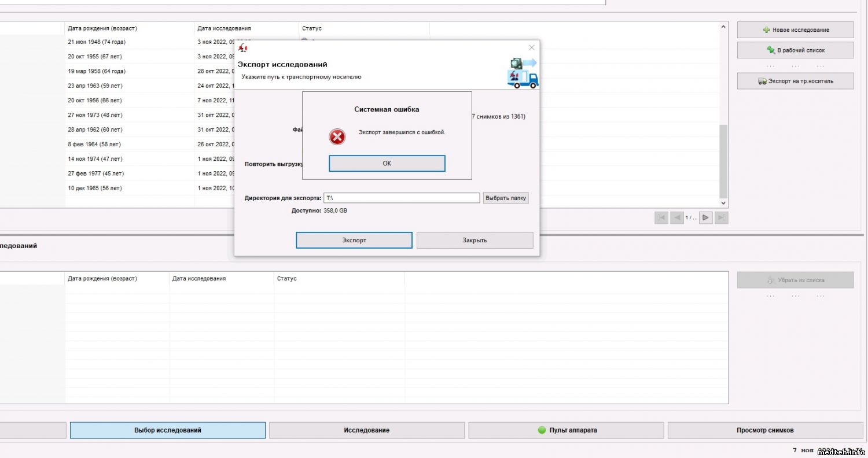The width and height of the screenshot is (868, 458).
Task: Click Новое исследование button
Action: point(795,29)
